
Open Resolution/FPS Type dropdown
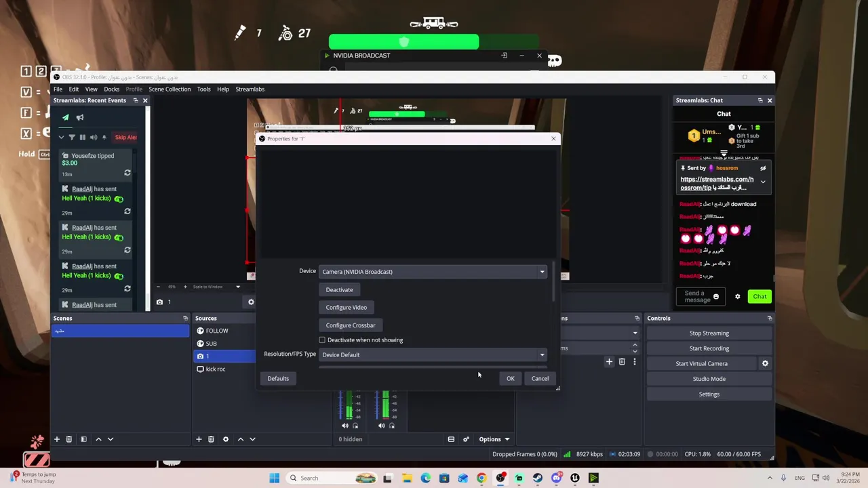[433, 354]
